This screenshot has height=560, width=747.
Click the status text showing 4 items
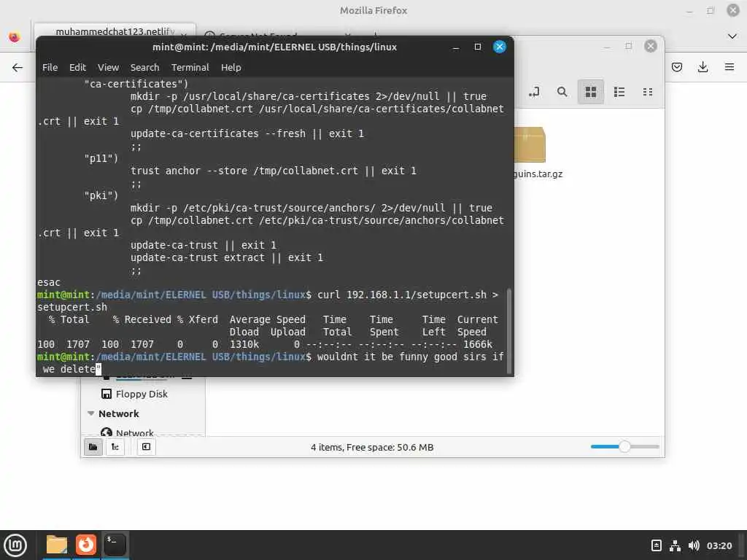click(x=372, y=447)
